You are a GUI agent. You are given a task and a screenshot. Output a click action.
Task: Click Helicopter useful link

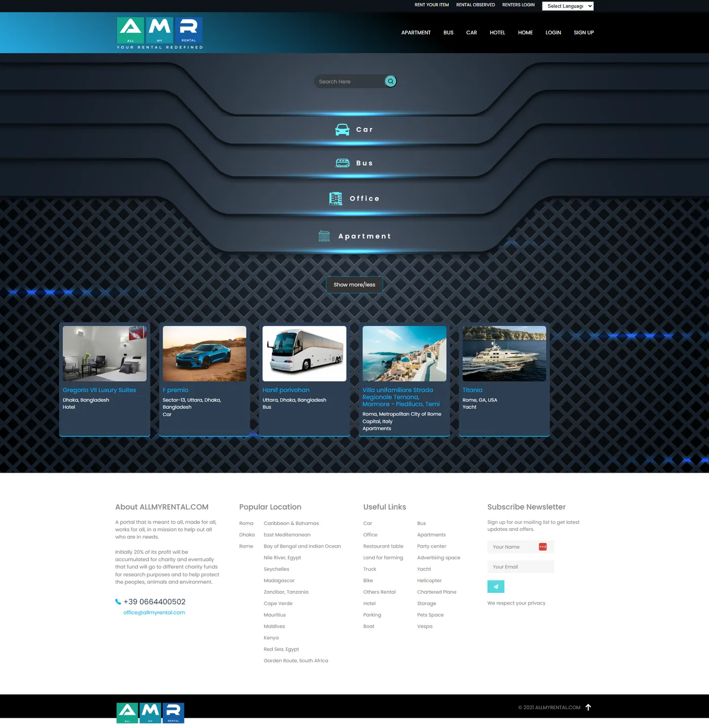(x=429, y=581)
